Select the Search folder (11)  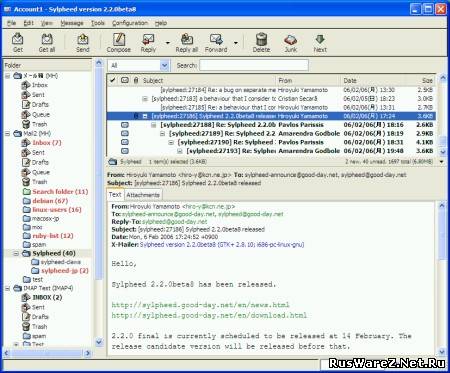tap(60, 192)
